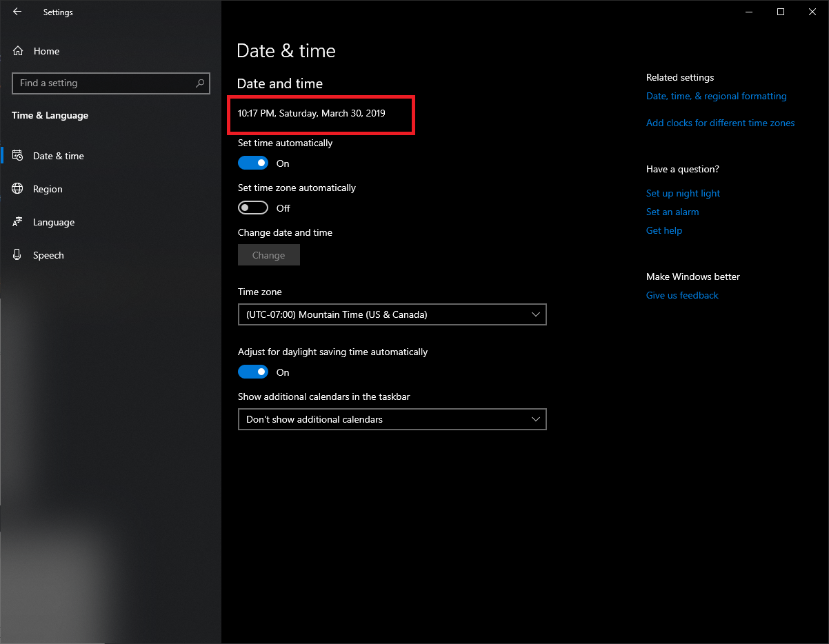829x644 pixels.
Task: Click the Time & Language heading
Action: (x=50, y=115)
